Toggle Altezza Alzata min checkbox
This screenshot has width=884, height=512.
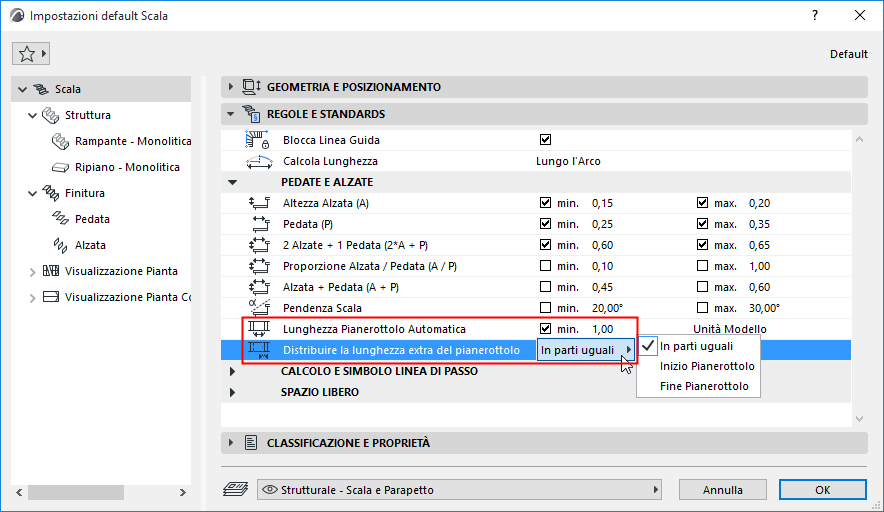(x=545, y=202)
